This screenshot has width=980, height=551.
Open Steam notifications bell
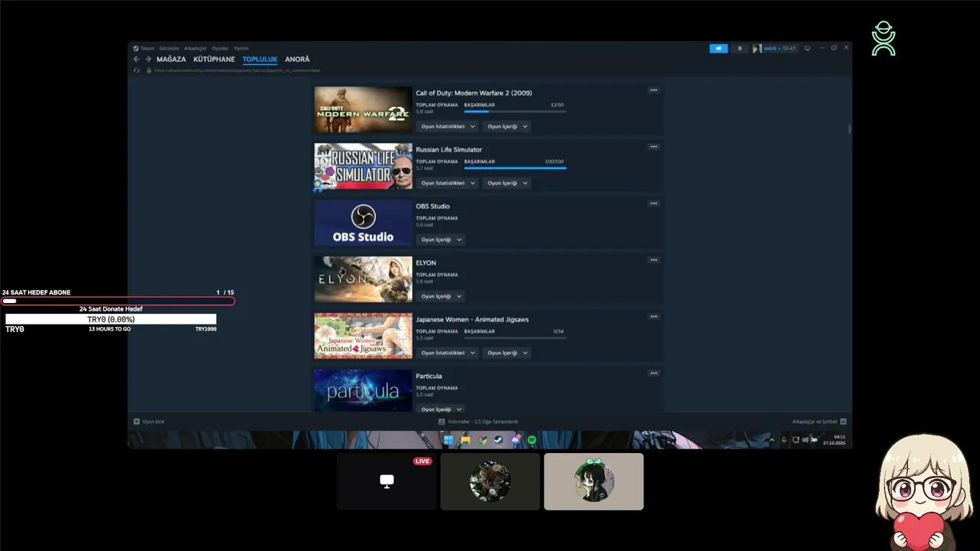(x=740, y=48)
